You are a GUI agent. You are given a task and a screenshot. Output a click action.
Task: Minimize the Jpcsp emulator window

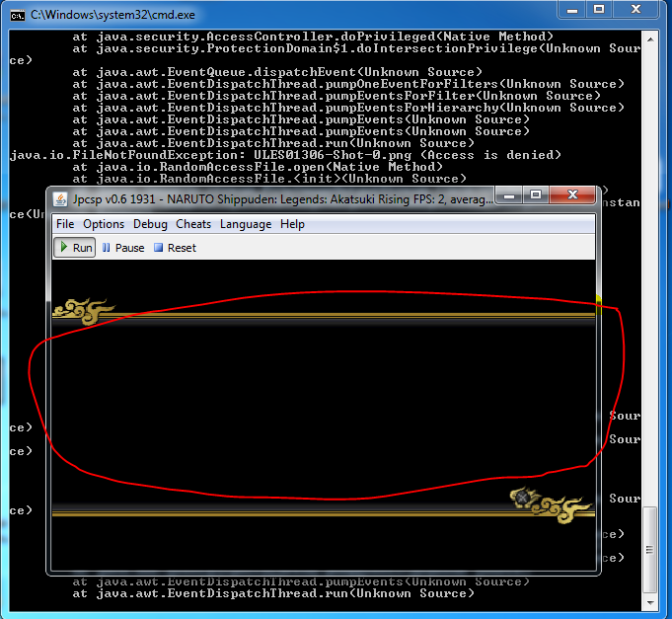coord(510,195)
